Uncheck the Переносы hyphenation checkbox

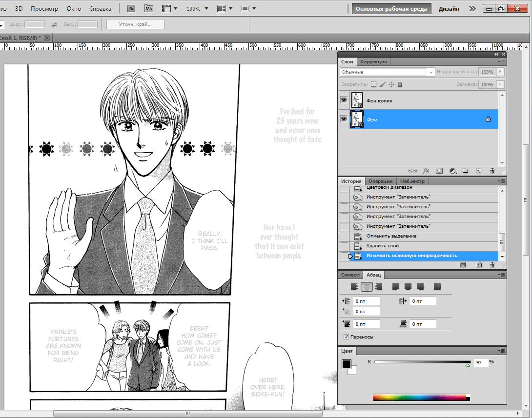pyautogui.click(x=346, y=337)
